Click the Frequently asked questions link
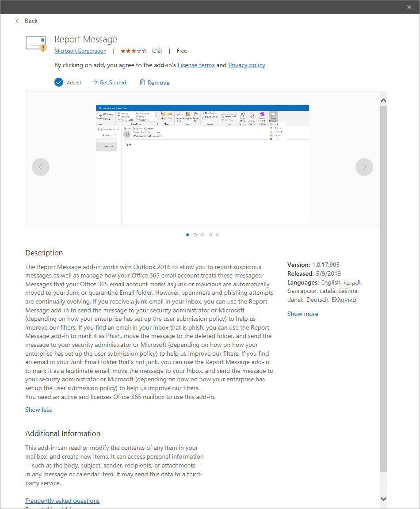This screenshot has height=509, width=420. click(62, 501)
